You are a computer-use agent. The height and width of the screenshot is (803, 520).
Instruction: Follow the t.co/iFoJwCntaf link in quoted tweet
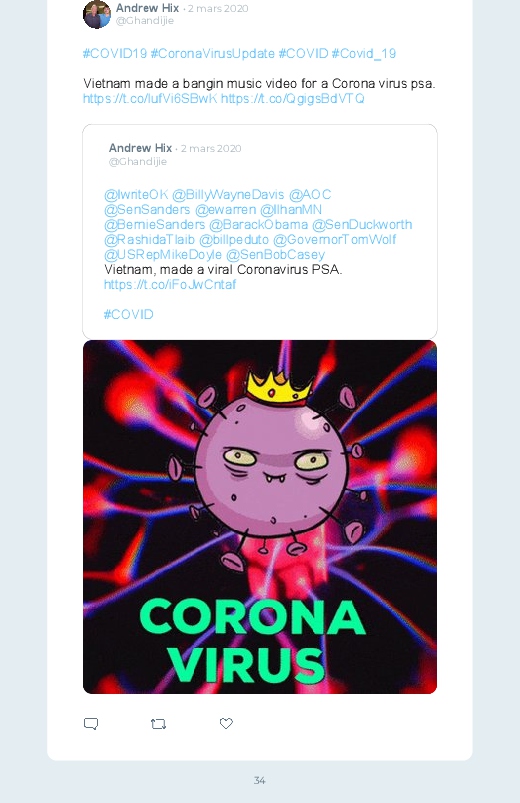tap(170, 284)
